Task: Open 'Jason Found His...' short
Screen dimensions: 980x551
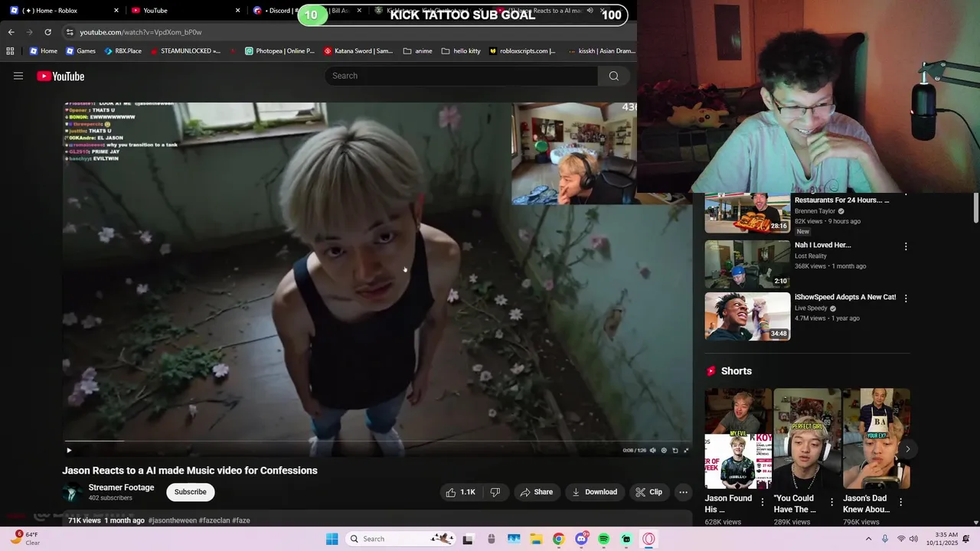Action: tap(738, 439)
